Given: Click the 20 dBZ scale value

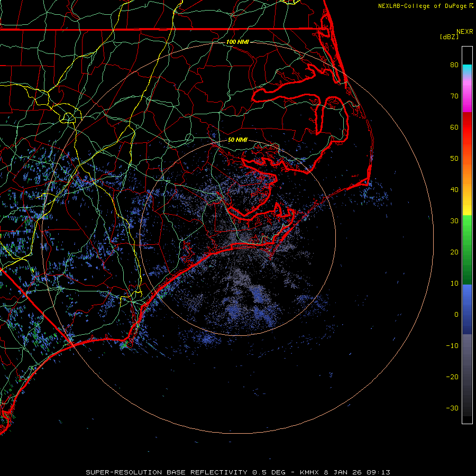Looking at the screenshot, I should [x=454, y=252].
